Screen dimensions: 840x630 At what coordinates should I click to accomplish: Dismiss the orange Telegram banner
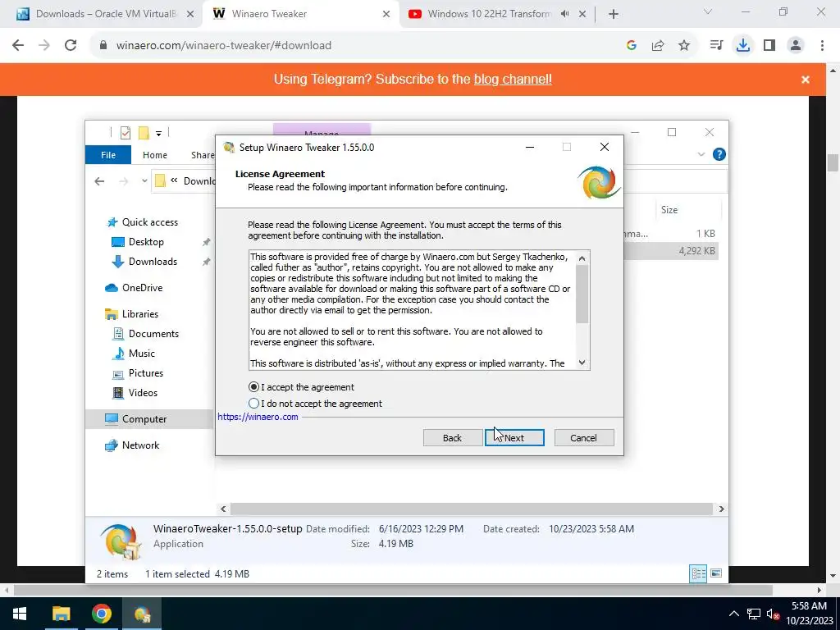coord(806,80)
